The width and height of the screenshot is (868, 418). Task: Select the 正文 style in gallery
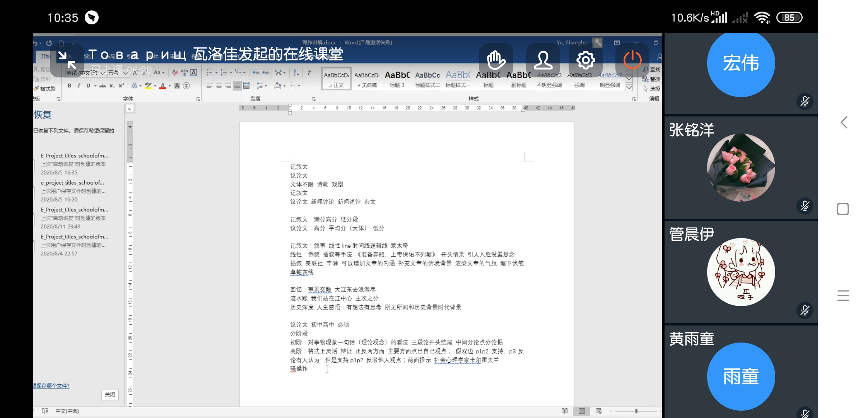337,79
